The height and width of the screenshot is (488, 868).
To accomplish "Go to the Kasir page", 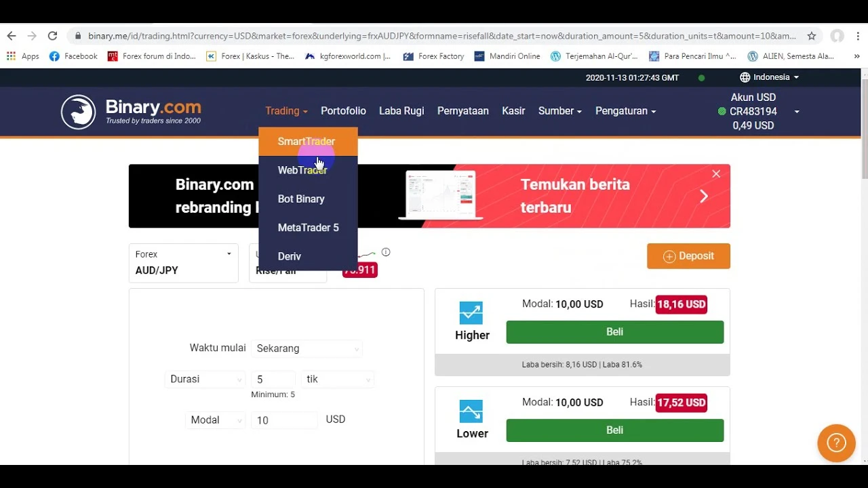I will [513, 111].
